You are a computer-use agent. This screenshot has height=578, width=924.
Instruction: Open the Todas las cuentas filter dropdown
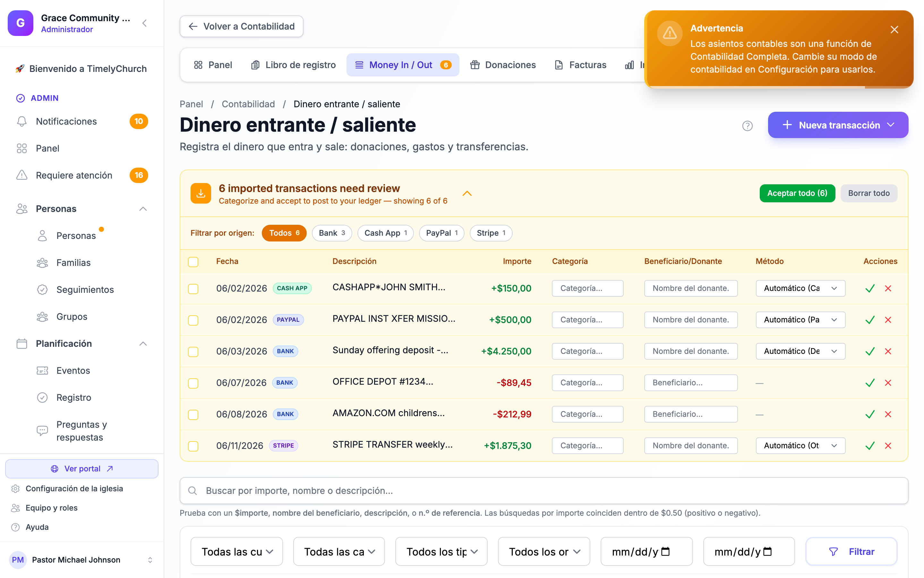237,552
